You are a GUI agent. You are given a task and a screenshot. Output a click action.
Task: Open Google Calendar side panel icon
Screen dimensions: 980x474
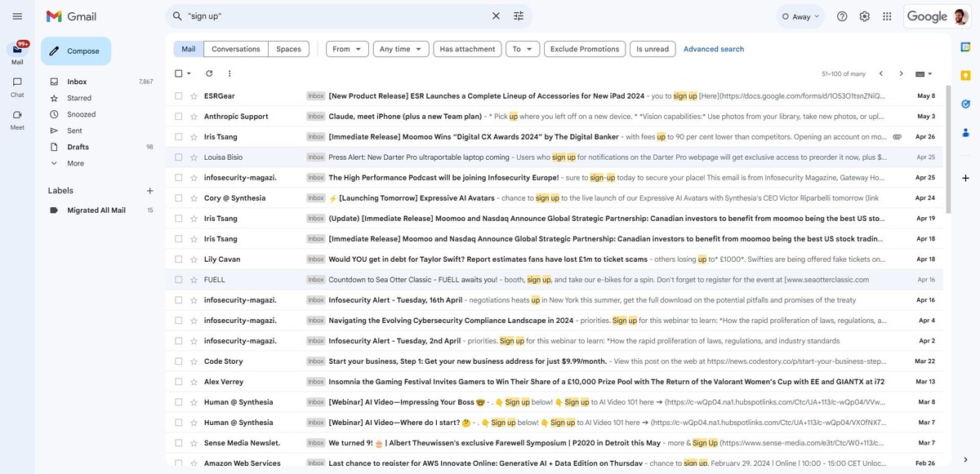tap(965, 47)
